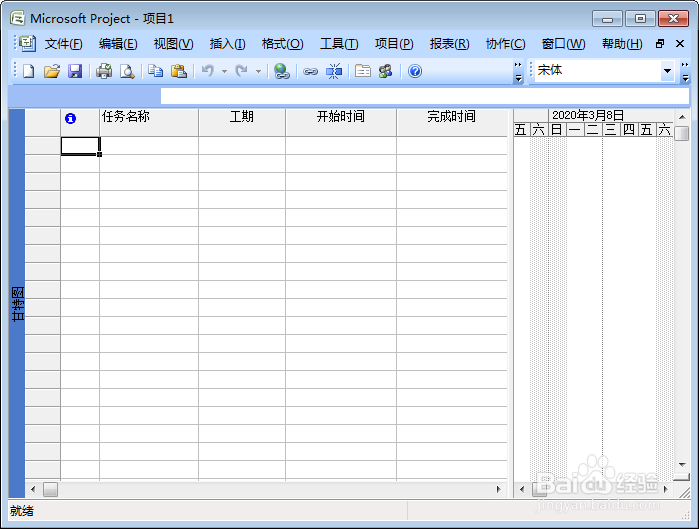Open the 窗口(W) menu
Image resolution: width=699 pixels, height=529 pixels.
point(563,44)
